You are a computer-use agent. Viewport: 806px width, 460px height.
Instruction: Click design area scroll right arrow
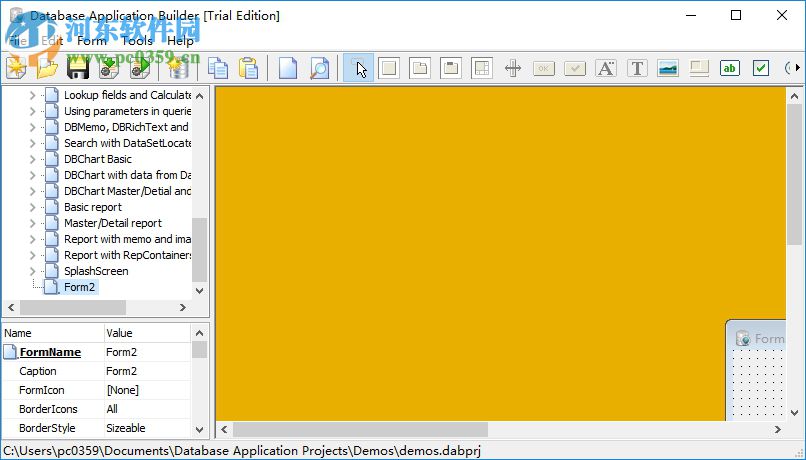click(777, 429)
